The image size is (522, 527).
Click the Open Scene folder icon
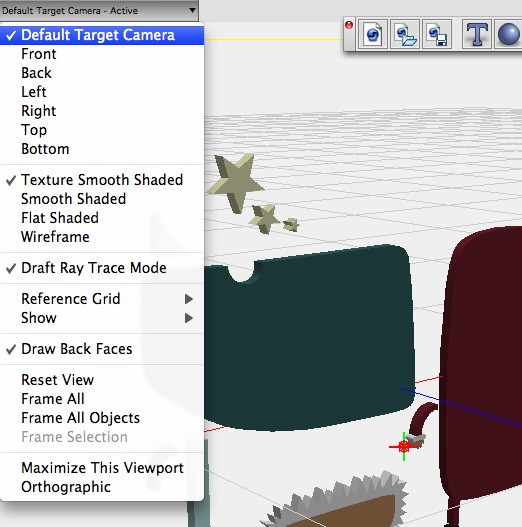405,34
